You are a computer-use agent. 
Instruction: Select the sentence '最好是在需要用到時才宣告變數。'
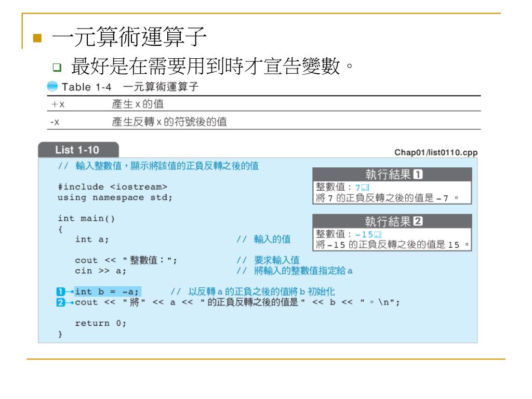(x=212, y=66)
